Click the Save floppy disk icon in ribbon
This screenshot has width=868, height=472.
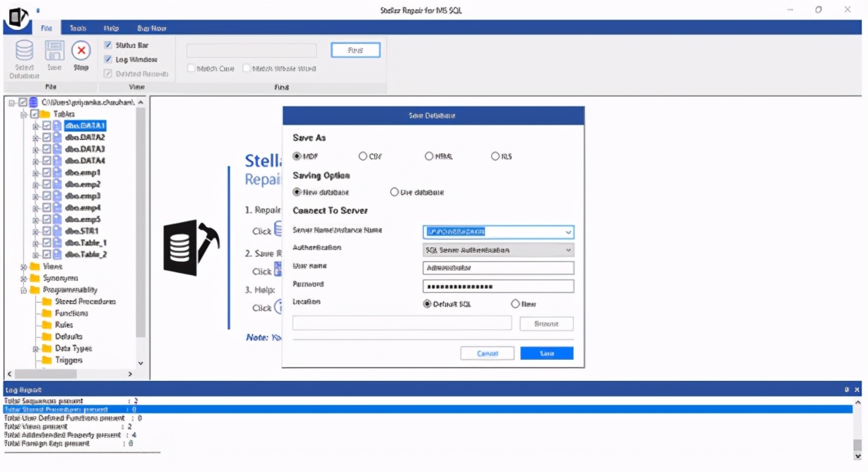click(x=55, y=51)
